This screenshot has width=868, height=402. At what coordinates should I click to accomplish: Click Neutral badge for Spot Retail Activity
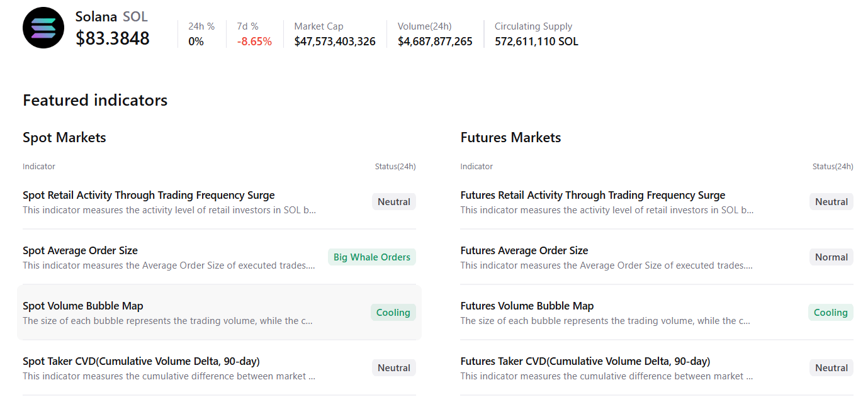[x=393, y=202]
